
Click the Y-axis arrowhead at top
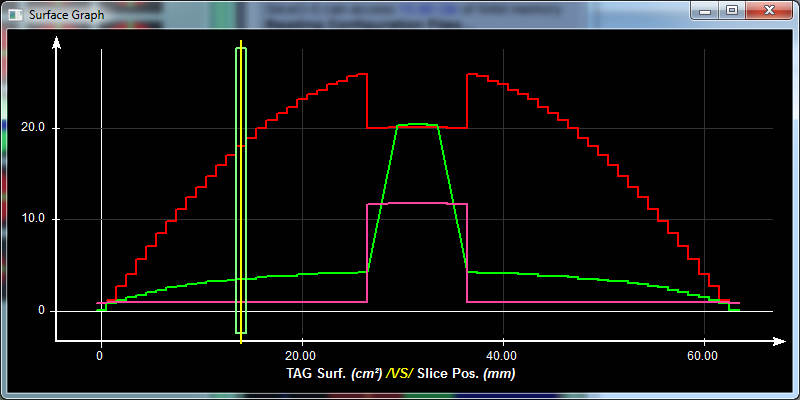pyautogui.click(x=57, y=43)
